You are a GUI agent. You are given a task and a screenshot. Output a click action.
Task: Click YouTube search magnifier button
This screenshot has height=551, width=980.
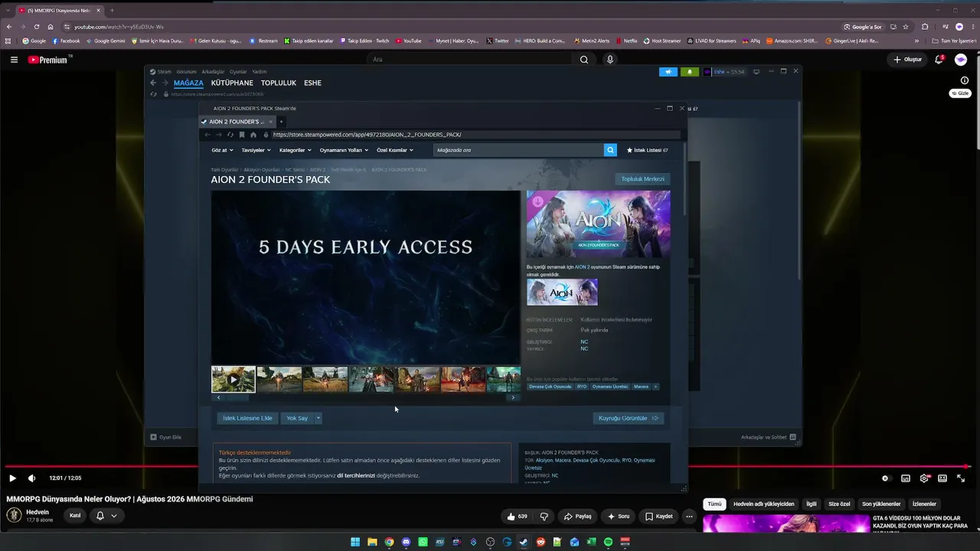pos(584,60)
